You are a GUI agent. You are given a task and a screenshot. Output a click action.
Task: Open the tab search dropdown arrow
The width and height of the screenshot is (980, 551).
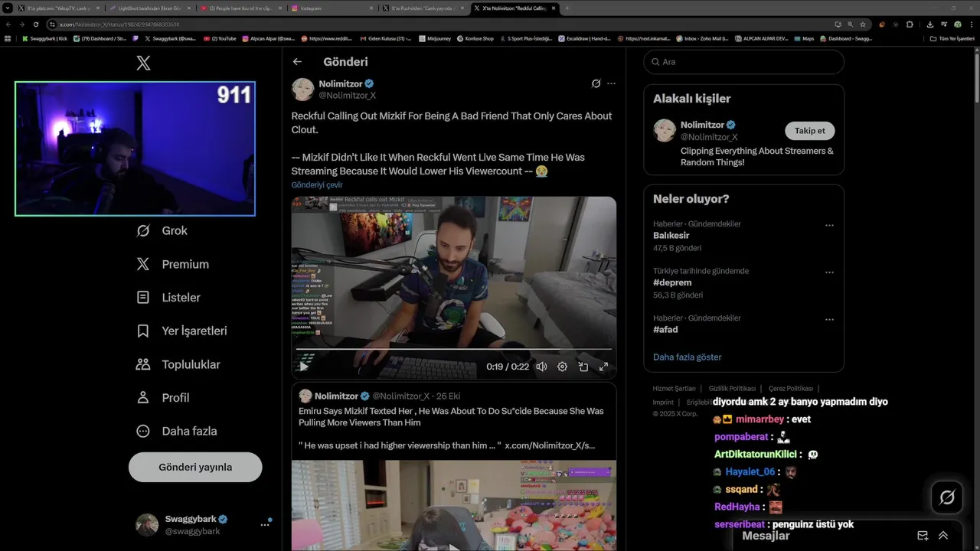8,8
